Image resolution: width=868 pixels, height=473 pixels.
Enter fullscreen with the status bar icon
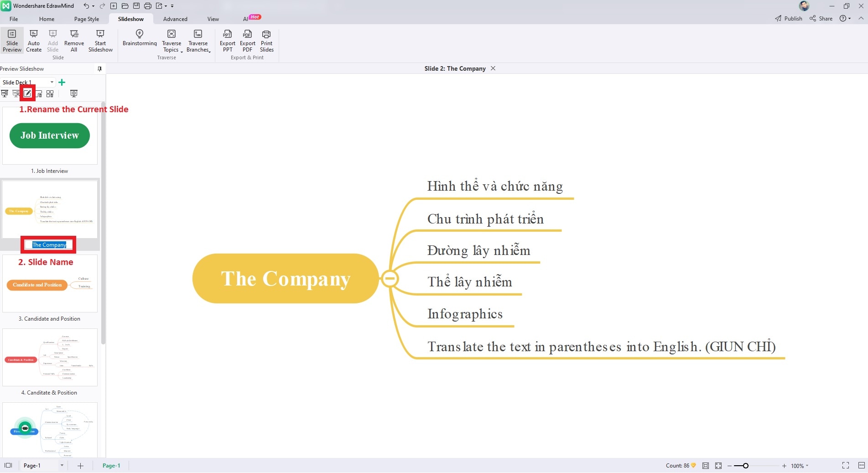tap(845, 466)
